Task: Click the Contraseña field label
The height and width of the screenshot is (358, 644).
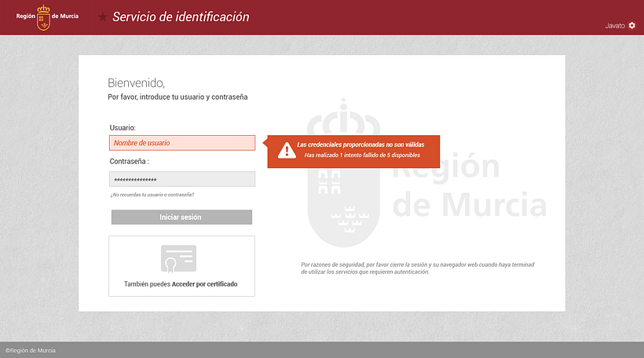Action: 130,162
